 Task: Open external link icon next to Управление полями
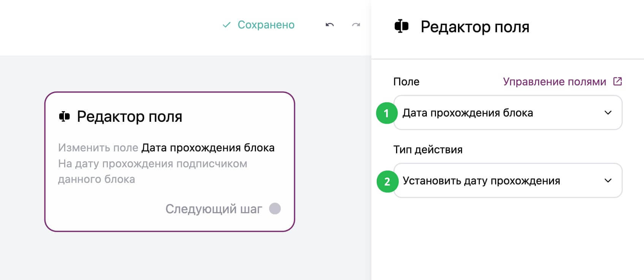coord(617,81)
